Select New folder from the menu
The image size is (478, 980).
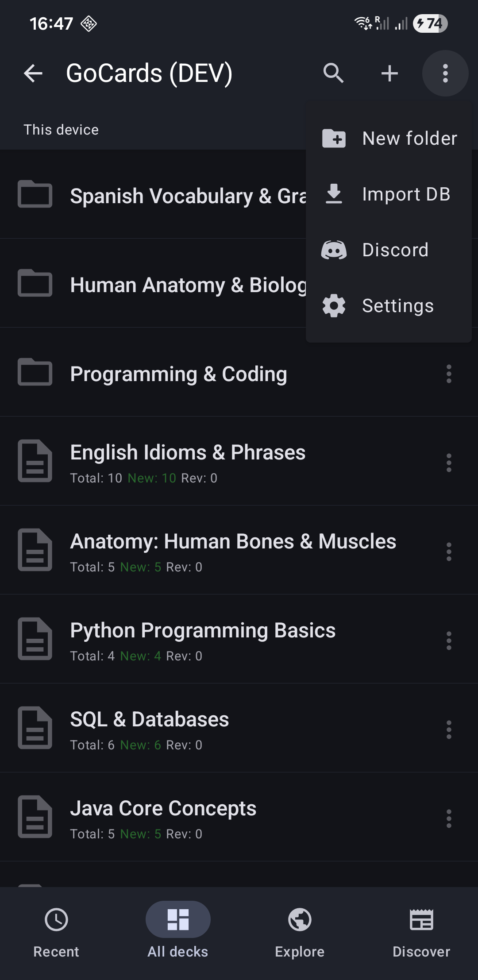pyautogui.click(x=389, y=139)
